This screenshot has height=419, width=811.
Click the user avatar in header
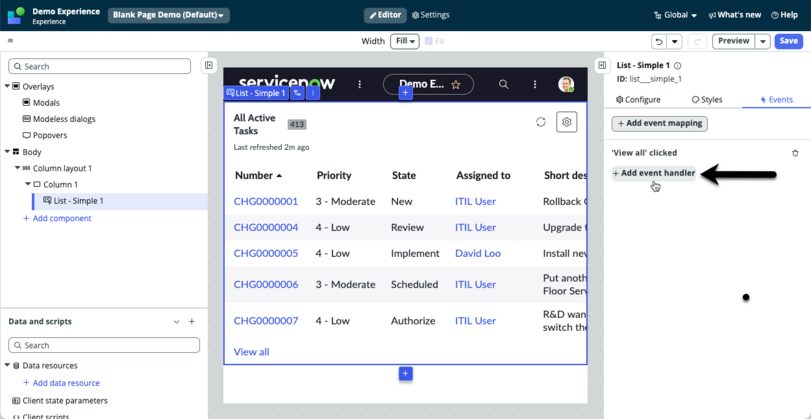(566, 84)
